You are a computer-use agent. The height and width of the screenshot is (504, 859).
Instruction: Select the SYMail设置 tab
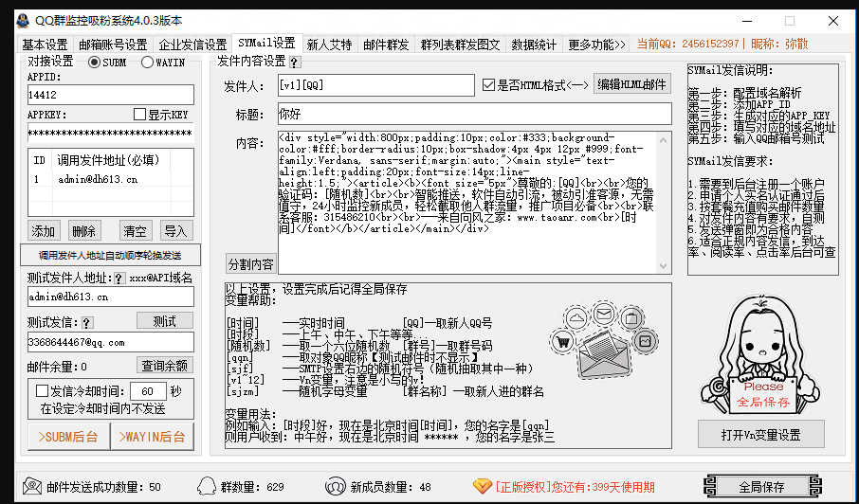click(x=266, y=43)
